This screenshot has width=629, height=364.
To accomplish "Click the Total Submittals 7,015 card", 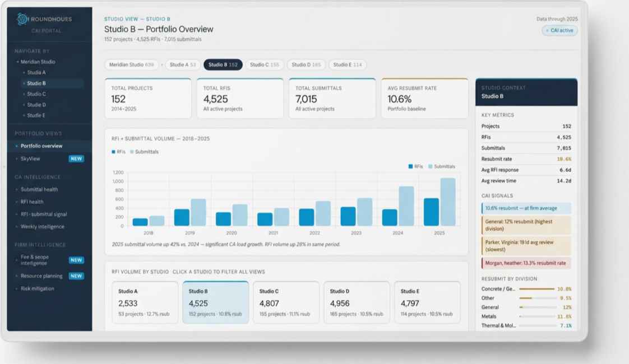I will pos(332,98).
